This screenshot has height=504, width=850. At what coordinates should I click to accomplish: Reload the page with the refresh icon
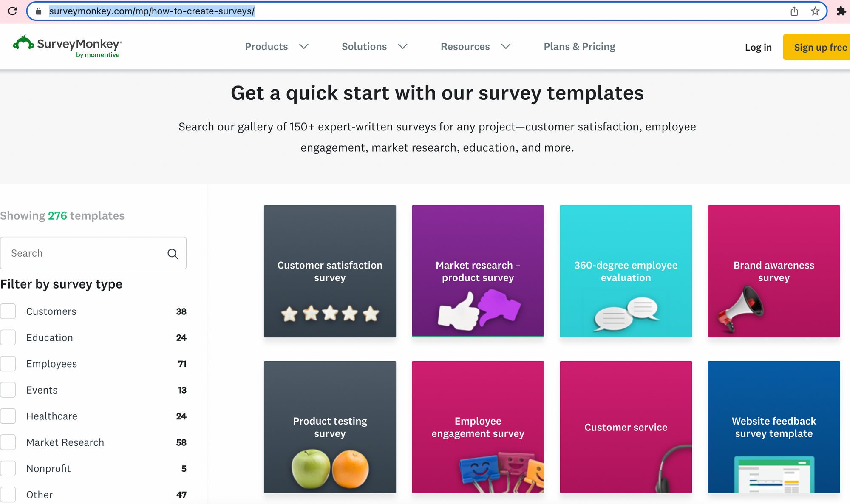[13, 11]
